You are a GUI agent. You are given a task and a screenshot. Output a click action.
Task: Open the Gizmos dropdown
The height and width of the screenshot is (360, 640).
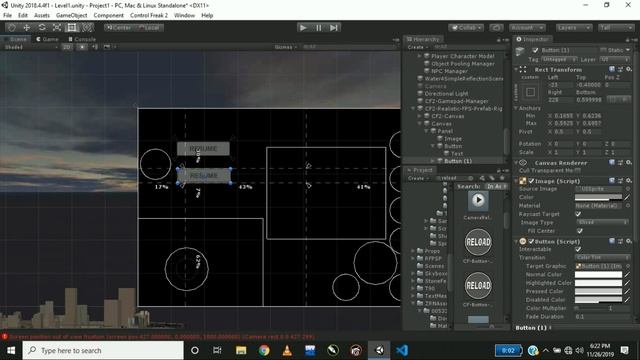285,47
